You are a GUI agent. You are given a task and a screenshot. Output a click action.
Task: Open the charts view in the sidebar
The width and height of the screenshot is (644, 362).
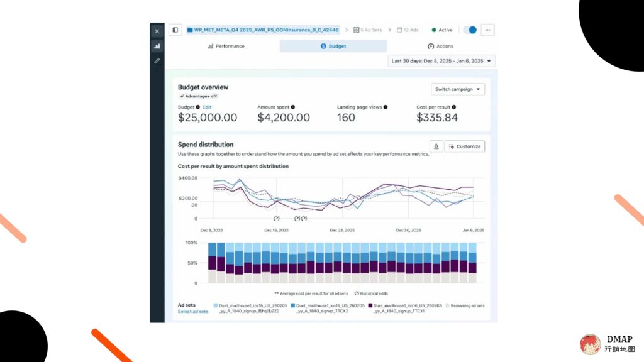(157, 46)
